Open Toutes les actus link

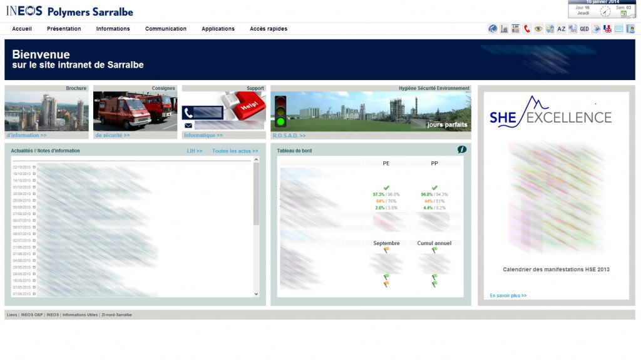(x=235, y=151)
